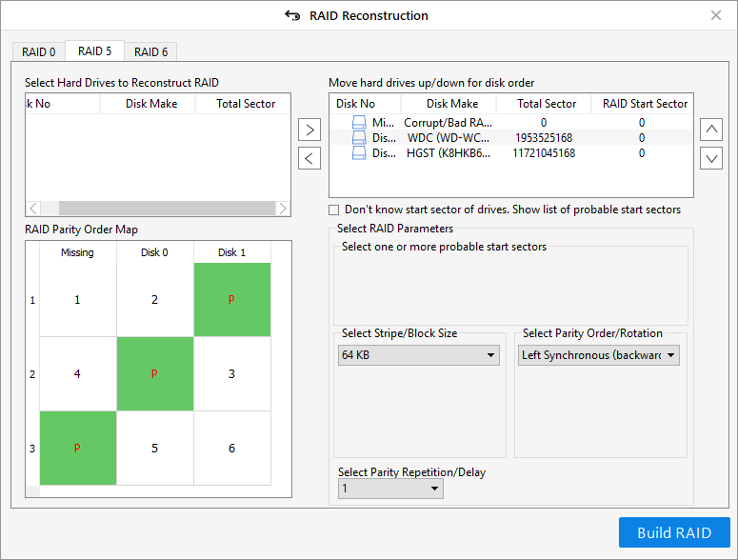Click the green parity cell under Disk 1
This screenshot has height=560, width=738.
(231, 300)
